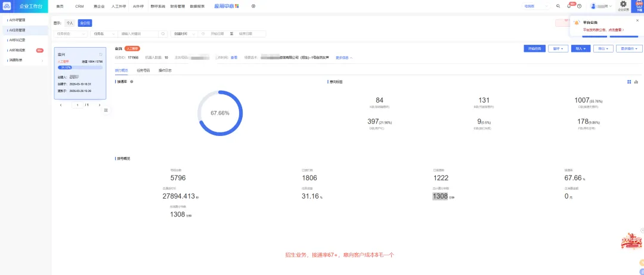Click the 人工暂停 orange status tag

pyautogui.click(x=132, y=48)
